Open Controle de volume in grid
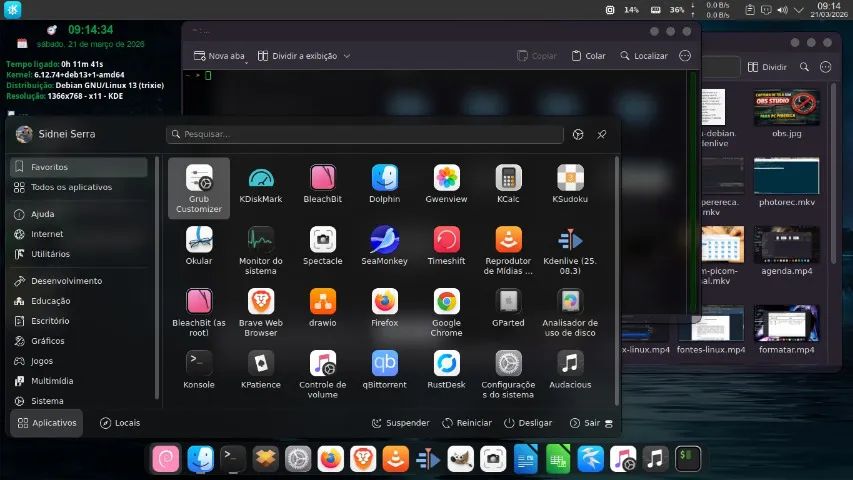This screenshot has width=853, height=480. [323, 374]
